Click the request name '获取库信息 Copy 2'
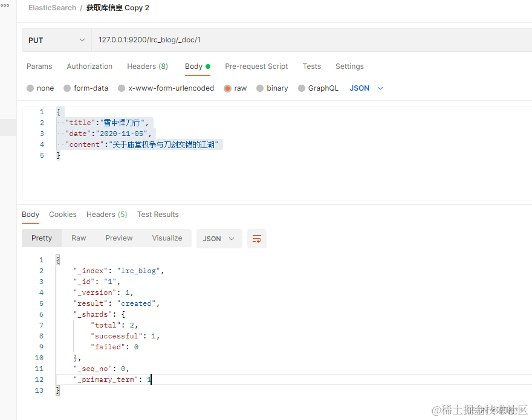The width and height of the screenshot is (532, 420). click(118, 8)
